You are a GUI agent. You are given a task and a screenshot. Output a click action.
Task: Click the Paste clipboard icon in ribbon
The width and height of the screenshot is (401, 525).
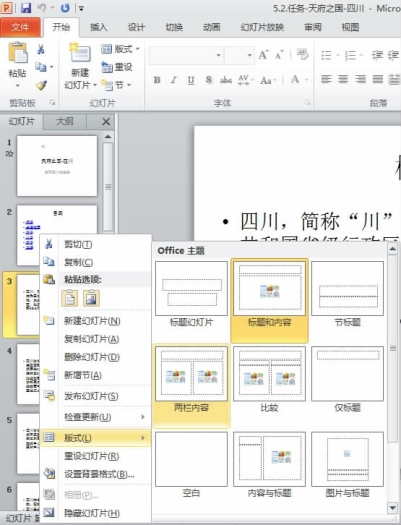pyautogui.click(x=17, y=52)
